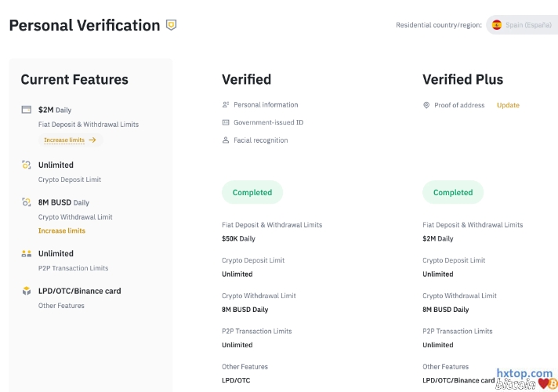Screen dimensions: 558x392
Task: Click Increase limits under Fiat Deposit
Action: pos(64,140)
